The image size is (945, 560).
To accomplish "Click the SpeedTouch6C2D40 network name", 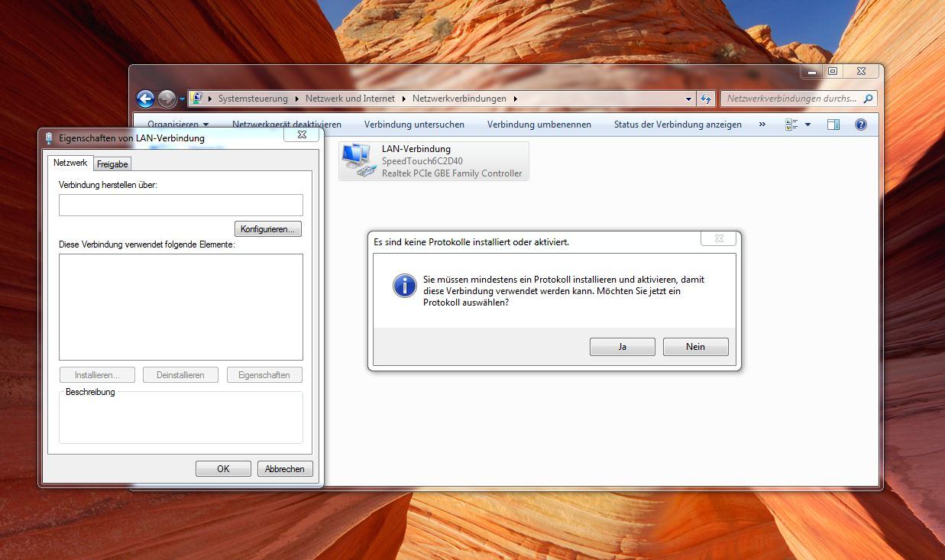I will point(422,161).
